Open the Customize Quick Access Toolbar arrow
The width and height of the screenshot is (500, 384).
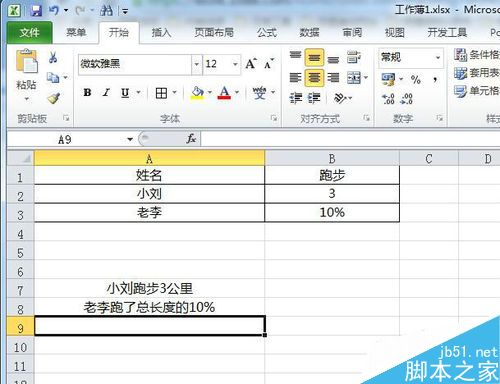click(125, 12)
